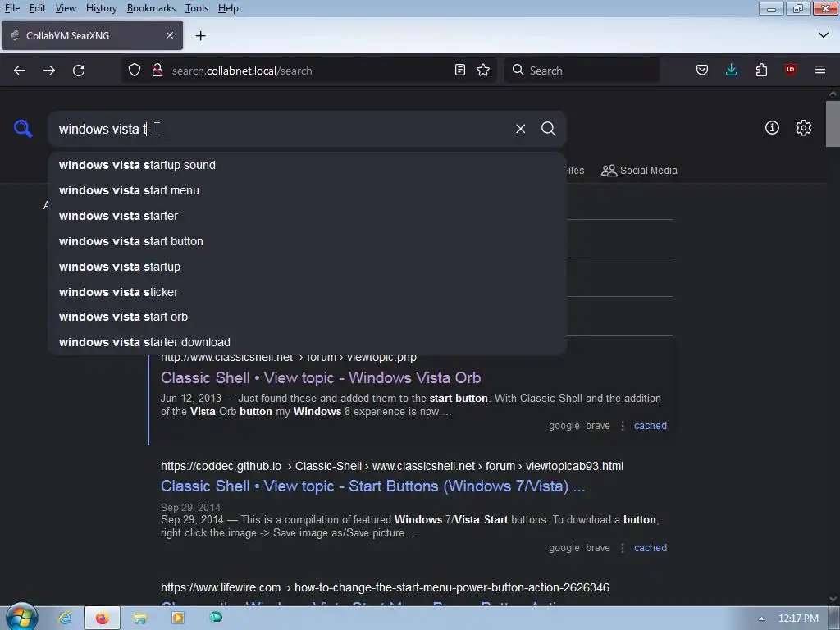Open the coddec.github.io result URL
This screenshot has height=630, width=840.
click(x=391, y=466)
